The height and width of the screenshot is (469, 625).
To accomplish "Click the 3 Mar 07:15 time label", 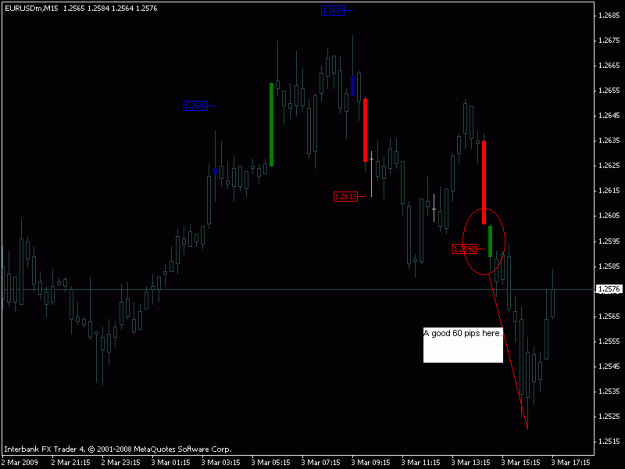I will (x=320, y=463).
